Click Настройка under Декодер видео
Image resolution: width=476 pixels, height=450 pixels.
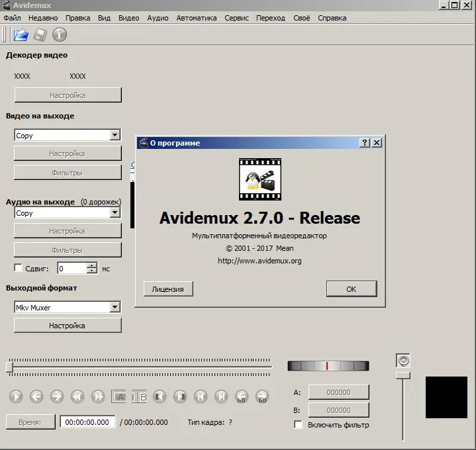point(68,95)
